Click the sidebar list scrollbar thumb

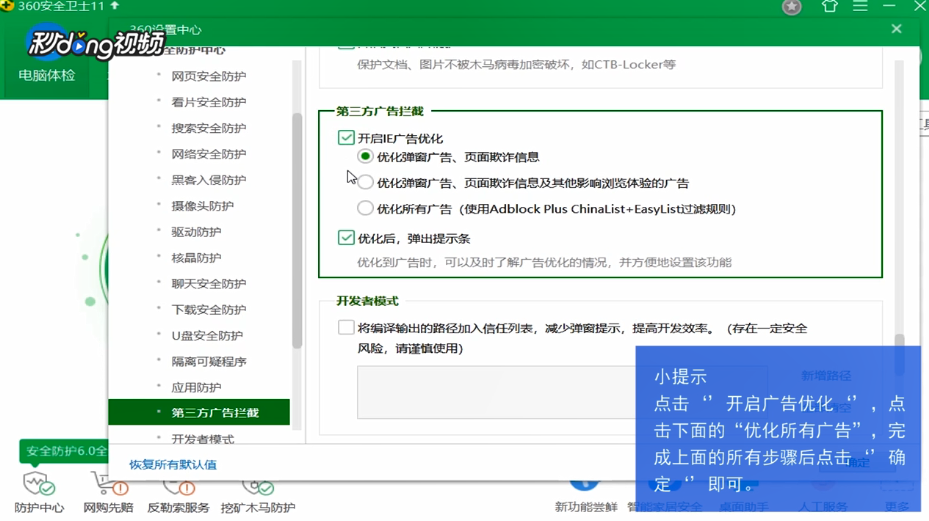[x=297, y=230]
